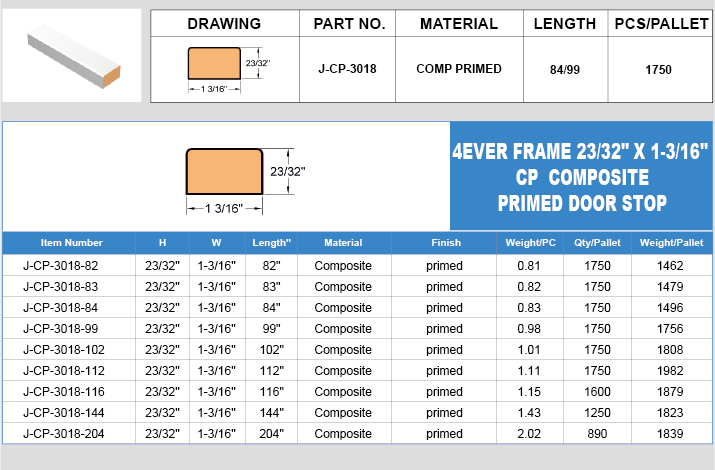
Task: Select item J-CP-3018-112
Action: [x=64, y=371]
